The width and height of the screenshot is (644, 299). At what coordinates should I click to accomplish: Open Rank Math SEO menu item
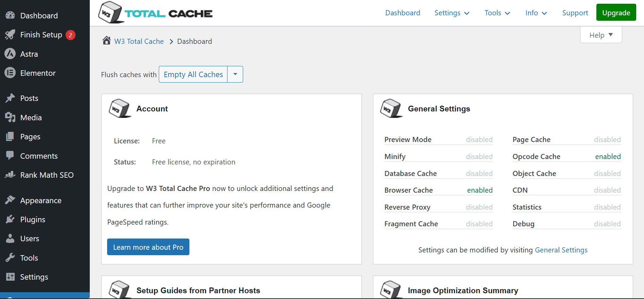[47, 175]
